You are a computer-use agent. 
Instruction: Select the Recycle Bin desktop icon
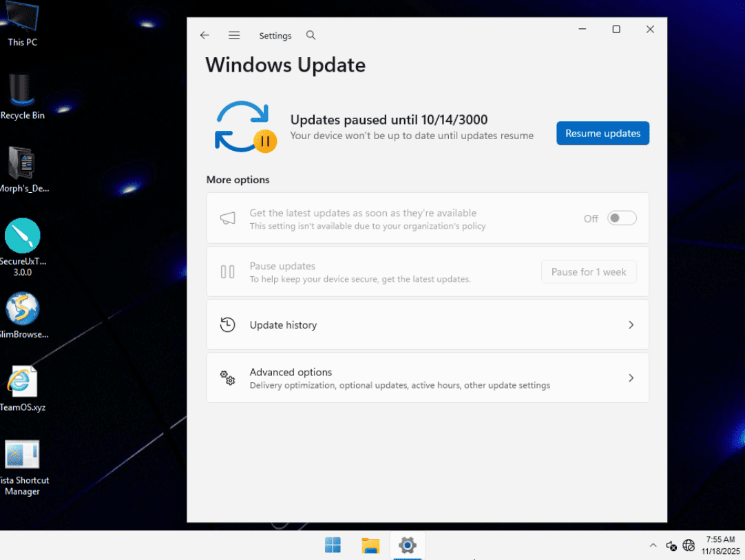click(x=23, y=96)
